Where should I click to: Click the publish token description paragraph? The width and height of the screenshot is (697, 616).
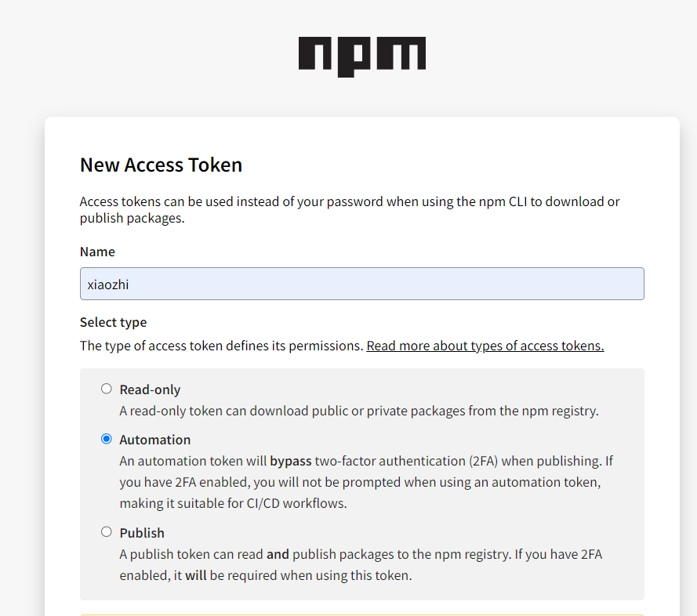tap(361, 564)
